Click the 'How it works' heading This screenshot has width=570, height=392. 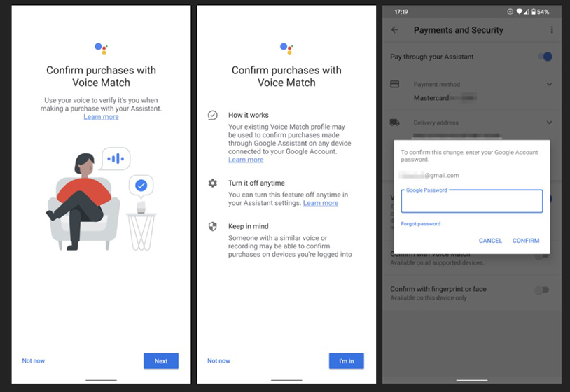249,115
